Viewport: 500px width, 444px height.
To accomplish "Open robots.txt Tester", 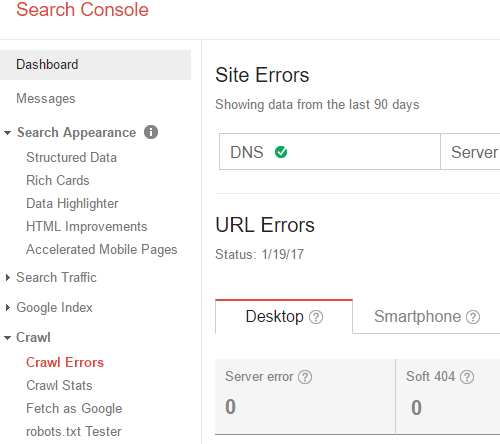I will coord(74,431).
